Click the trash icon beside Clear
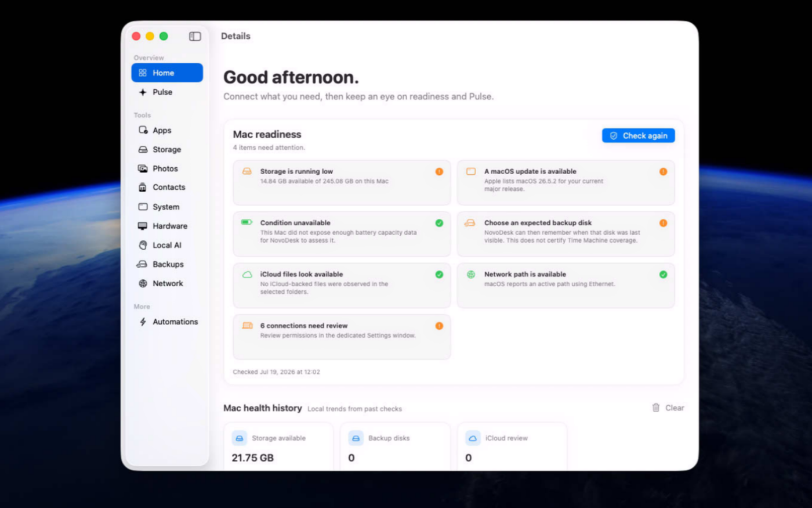This screenshot has width=812, height=508. (x=656, y=408)
